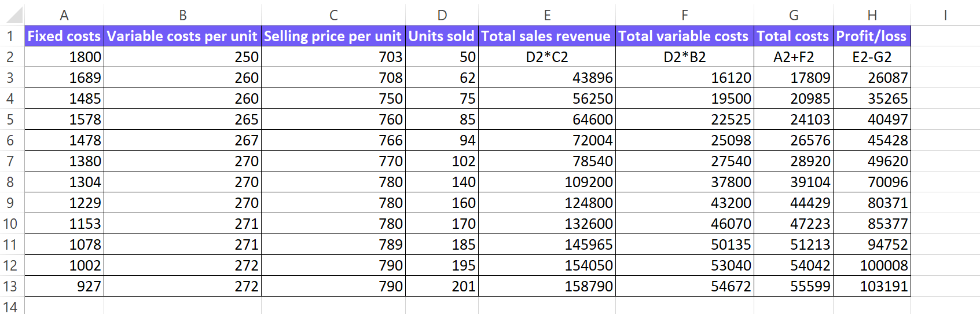Click units sold value 201
Image resolution: width=980 pixels, height=314 pixels.
pyautogui.click(x=442, y=286)
